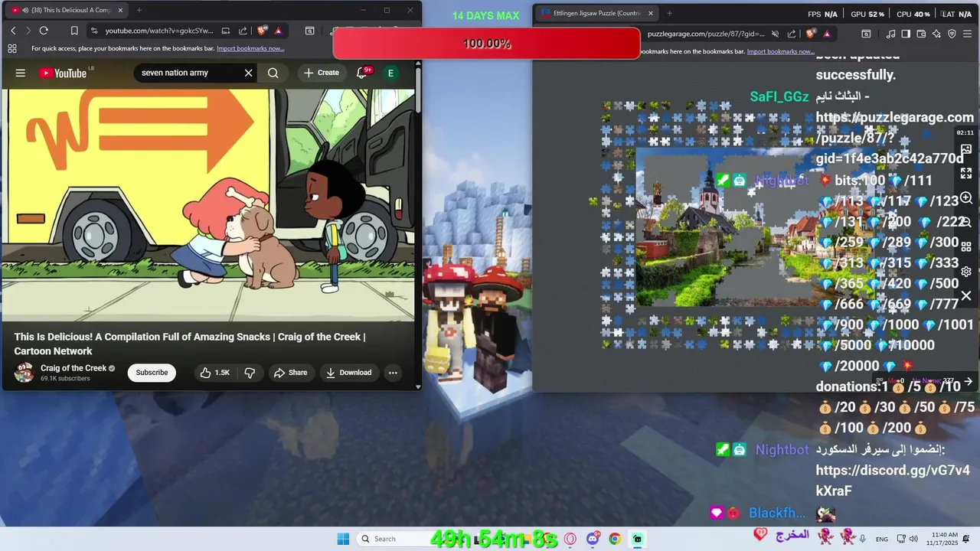Open more actions menu under the video

(393, 373)
